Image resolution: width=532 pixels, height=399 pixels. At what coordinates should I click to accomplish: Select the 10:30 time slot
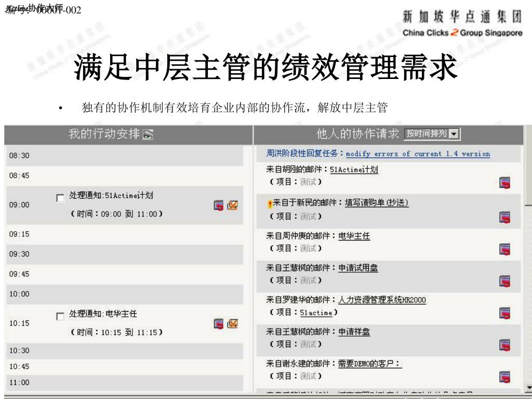pos(125,351)
